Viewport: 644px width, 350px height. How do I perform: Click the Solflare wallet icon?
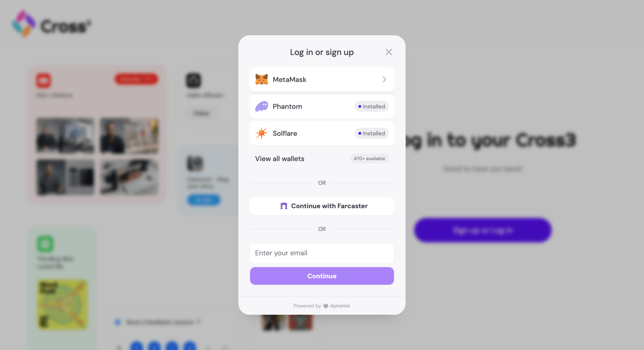pos(261,133)
